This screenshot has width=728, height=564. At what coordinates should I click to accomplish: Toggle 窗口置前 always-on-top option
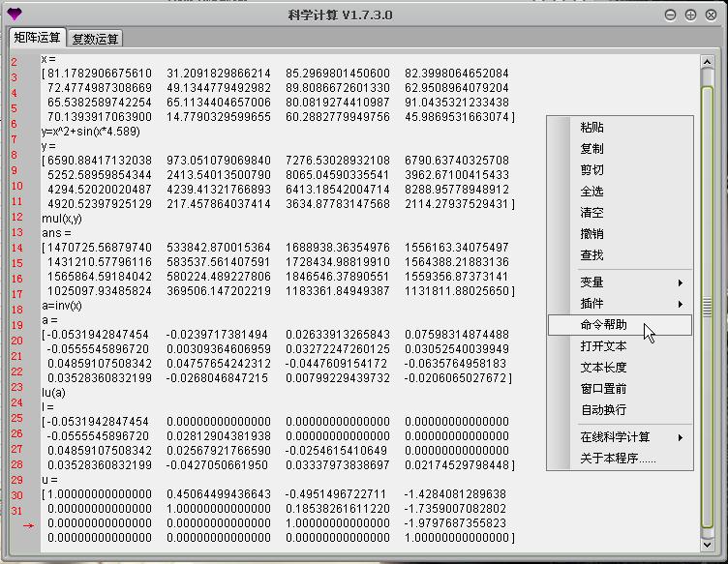pyautogui.click(x=603, y=389)
